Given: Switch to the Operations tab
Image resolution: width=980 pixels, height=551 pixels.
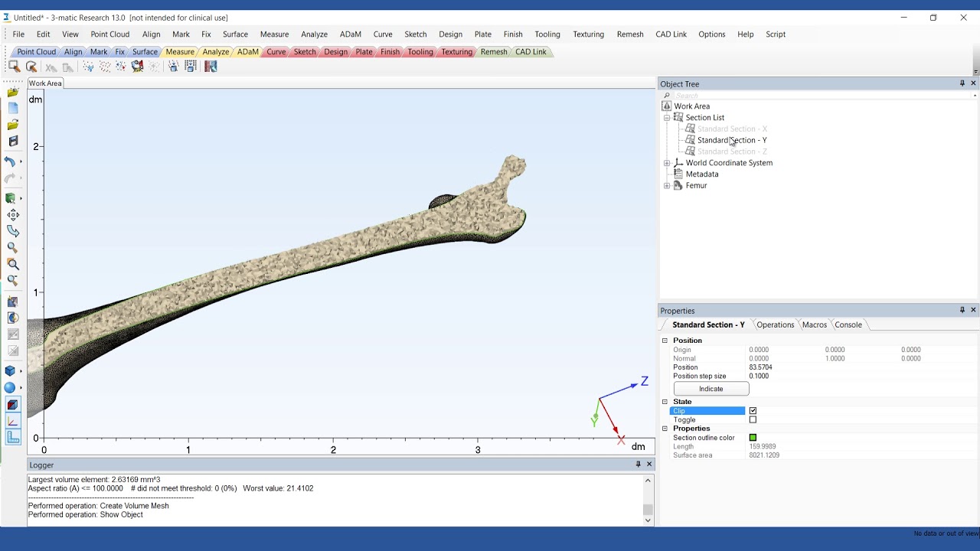Looking at the screenshot, I should point(775,324).
